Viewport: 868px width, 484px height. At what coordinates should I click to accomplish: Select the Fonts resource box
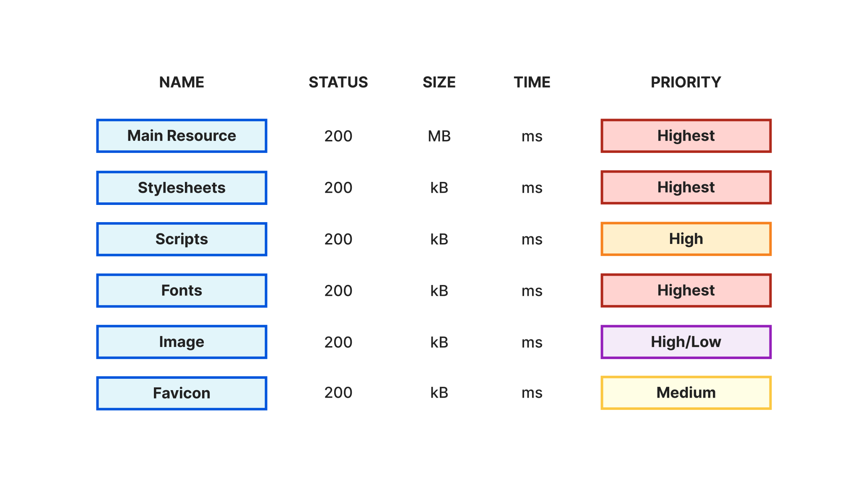click(x=182, y=290)
